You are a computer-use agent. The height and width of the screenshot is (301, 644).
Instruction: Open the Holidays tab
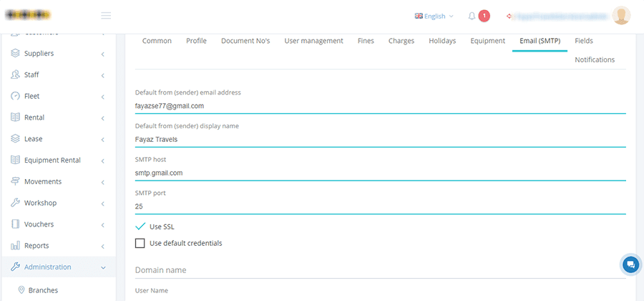pos(442,41)
